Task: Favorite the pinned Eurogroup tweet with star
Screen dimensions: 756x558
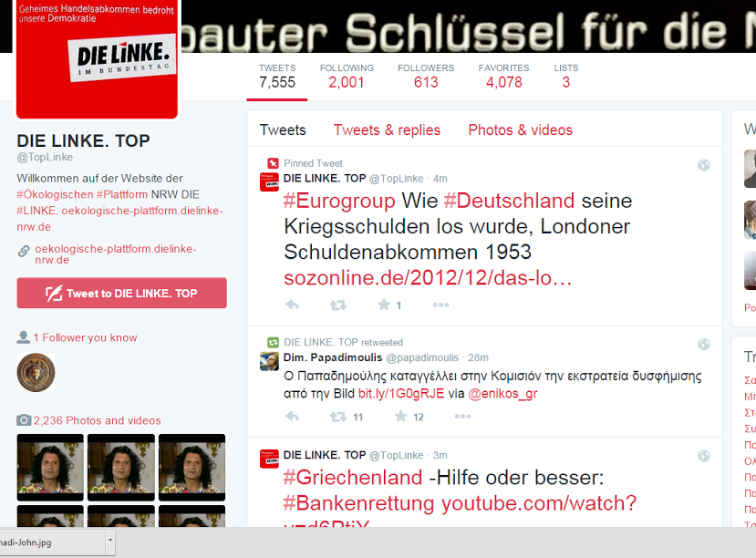Action: 384,305
